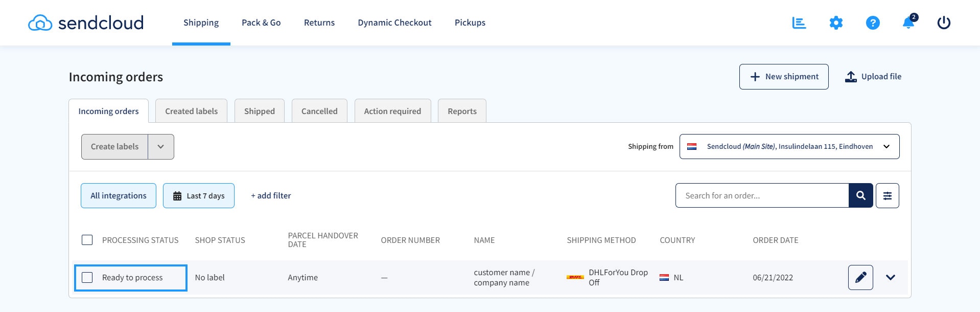Viewport: 980px width, 312px height.
Task: Expand the Create labels options chevron
Action: (161, 146)
